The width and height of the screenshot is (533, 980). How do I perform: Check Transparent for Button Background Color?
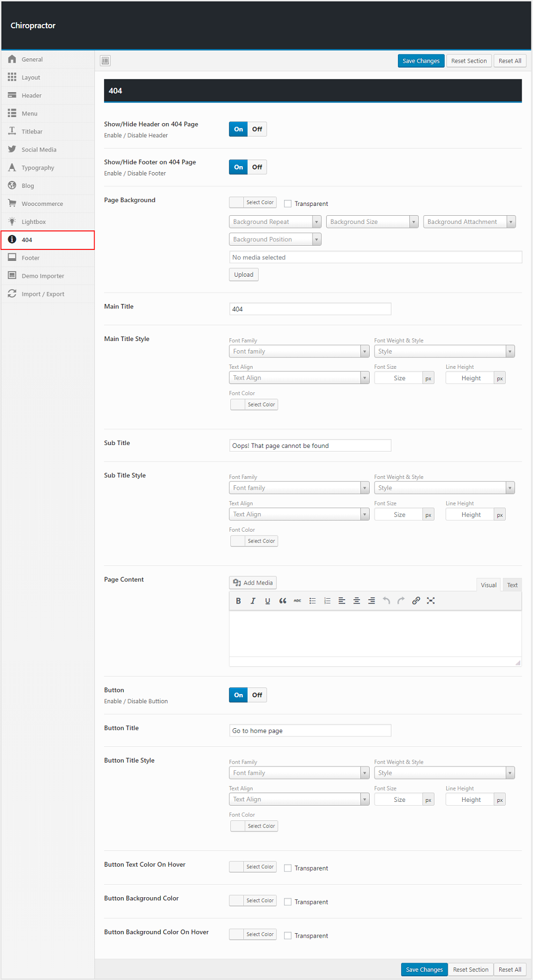coord(288,902)
